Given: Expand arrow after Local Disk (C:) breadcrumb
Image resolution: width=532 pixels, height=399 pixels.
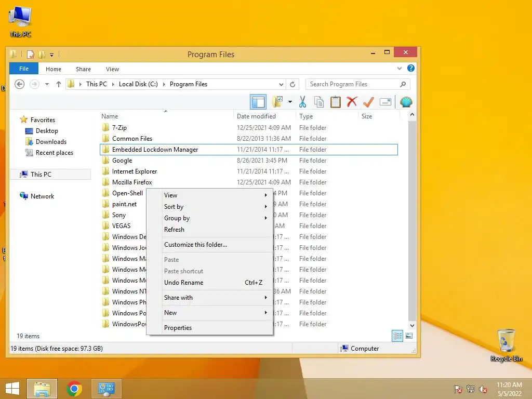Looking at the screenshot, I should (x=164, y=84).
